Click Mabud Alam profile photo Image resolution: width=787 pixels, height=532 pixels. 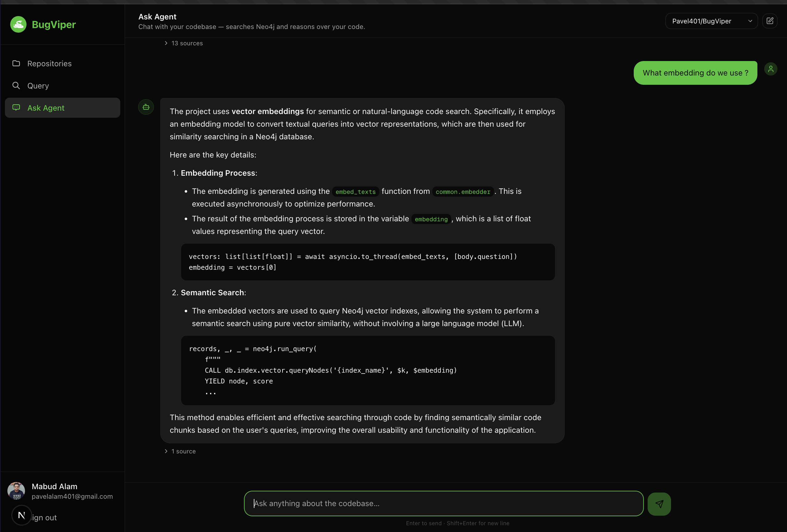[16, 491]
